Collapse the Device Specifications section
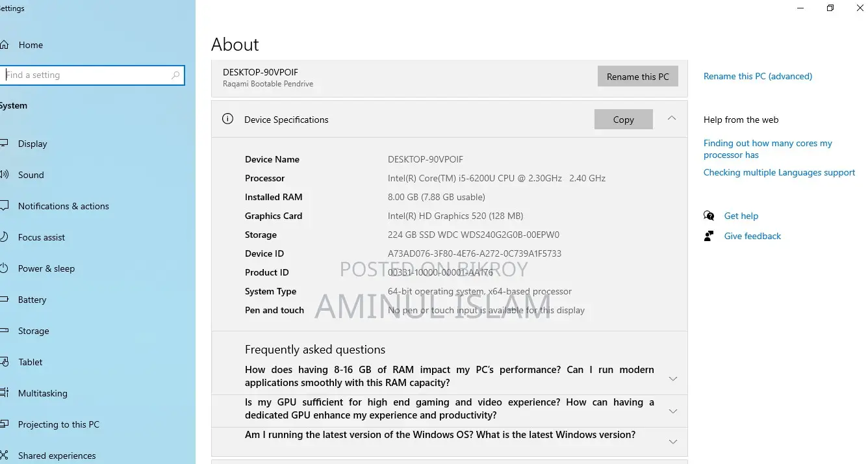The width and height of the screenshot is (868, 464). 672,118
